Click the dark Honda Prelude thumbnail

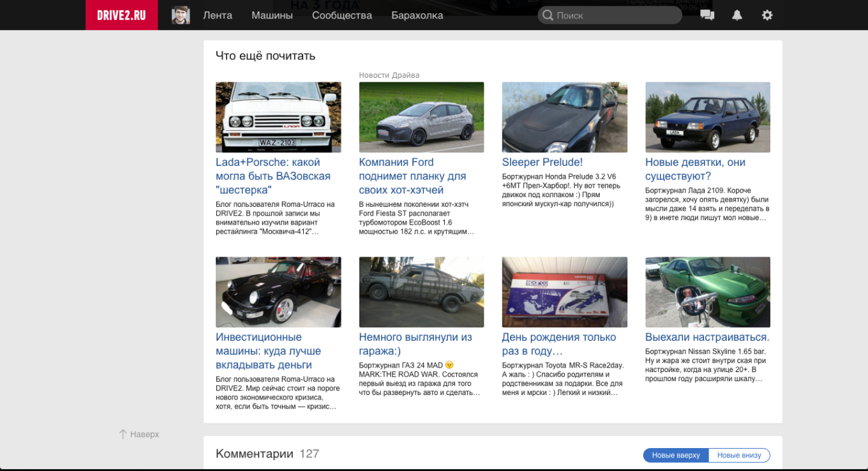pyautogui.click(x=565, y=117)
